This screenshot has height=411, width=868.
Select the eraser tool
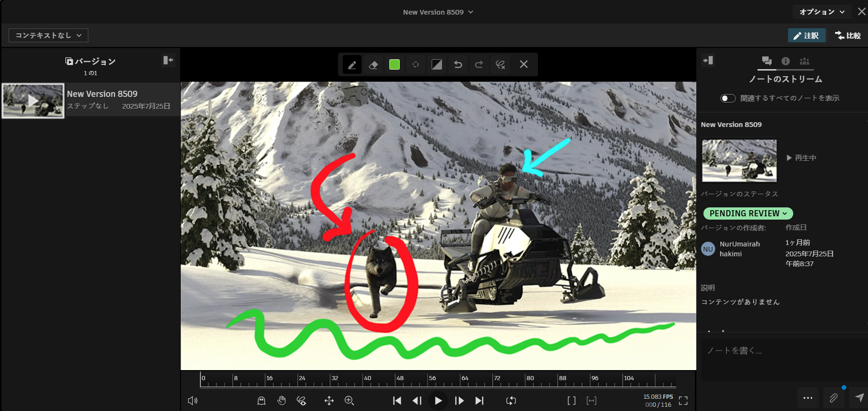[373, 64]
